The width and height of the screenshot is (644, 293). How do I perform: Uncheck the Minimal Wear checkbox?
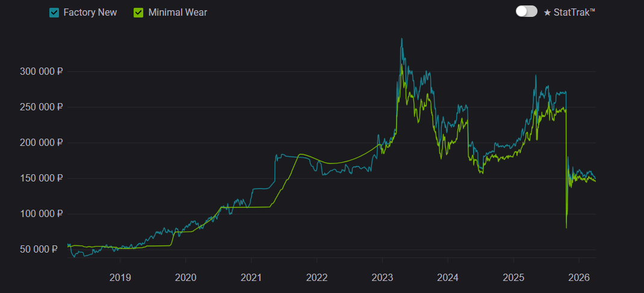(x=138, y=12)
